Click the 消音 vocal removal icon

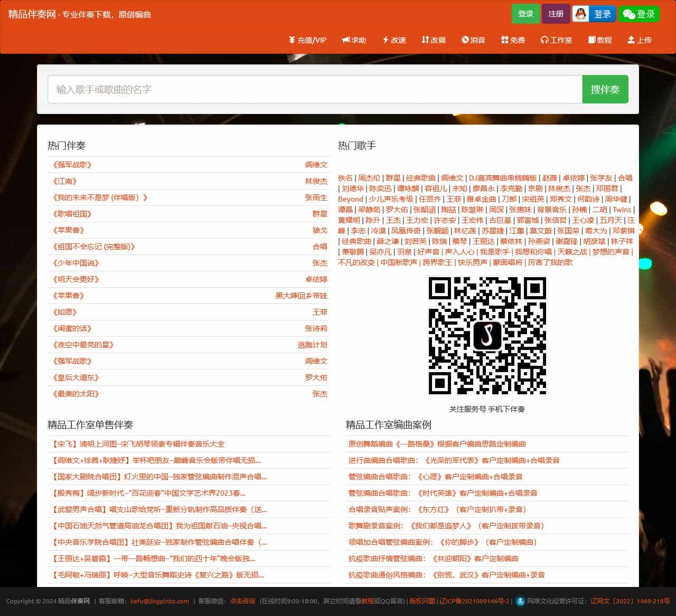(465, 40)
